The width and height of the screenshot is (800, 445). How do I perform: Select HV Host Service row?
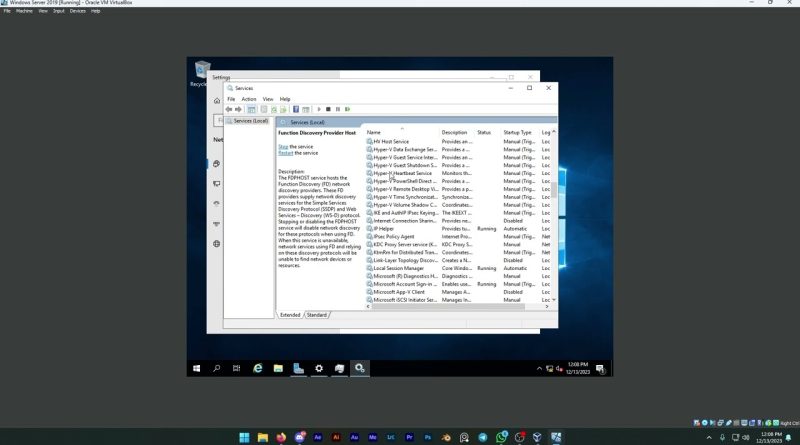coord(458,141)
